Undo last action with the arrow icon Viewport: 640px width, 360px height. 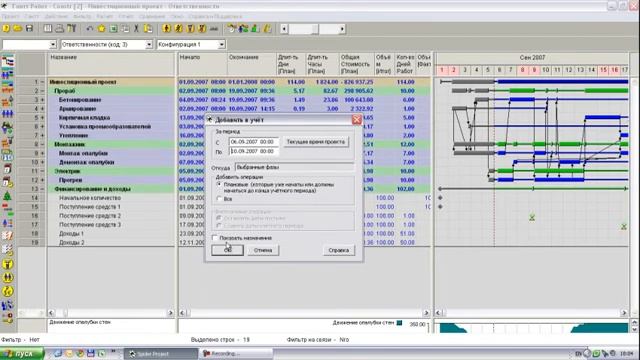[x=89, y=29]
